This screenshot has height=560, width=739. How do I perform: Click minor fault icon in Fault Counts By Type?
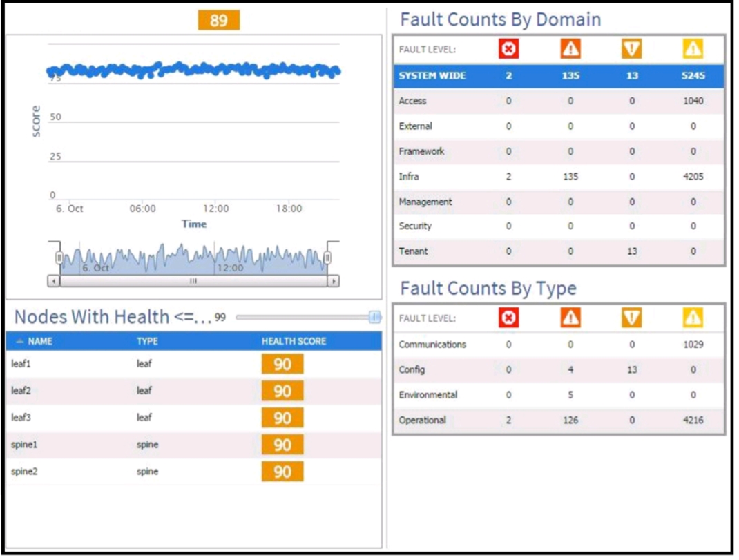click(x=631, y=318)
